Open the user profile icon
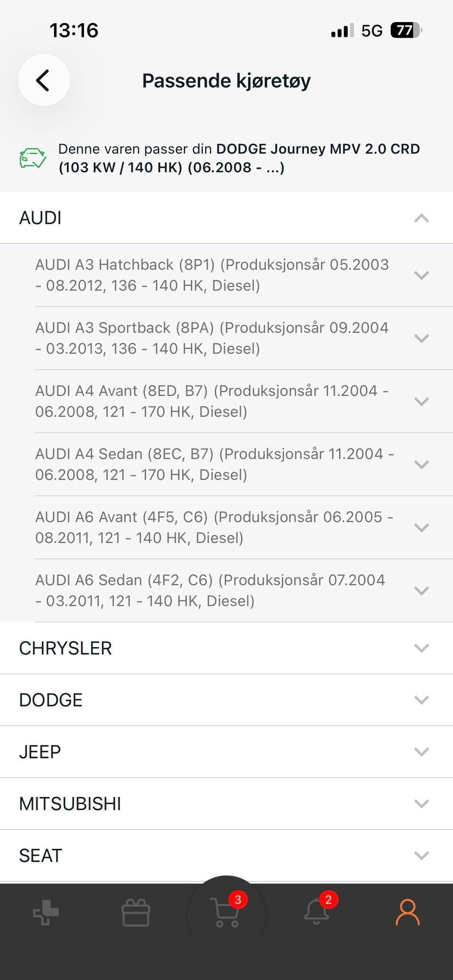 click(407, 913)
